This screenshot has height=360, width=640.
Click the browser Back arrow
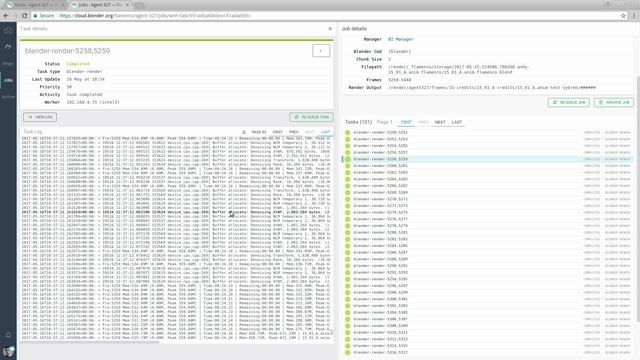point(6,16)
